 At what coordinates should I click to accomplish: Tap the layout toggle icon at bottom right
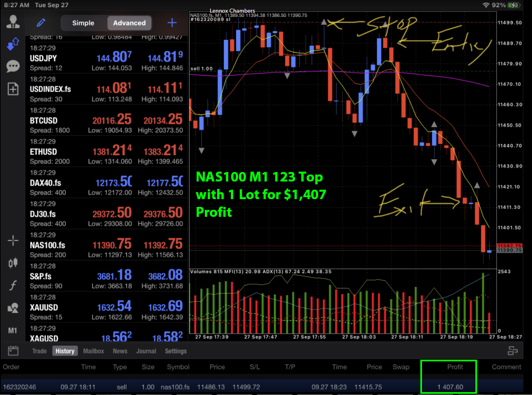pos(513,351)
